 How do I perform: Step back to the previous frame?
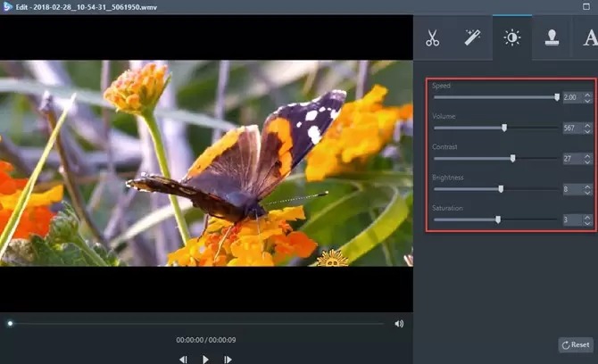(183, 359)
